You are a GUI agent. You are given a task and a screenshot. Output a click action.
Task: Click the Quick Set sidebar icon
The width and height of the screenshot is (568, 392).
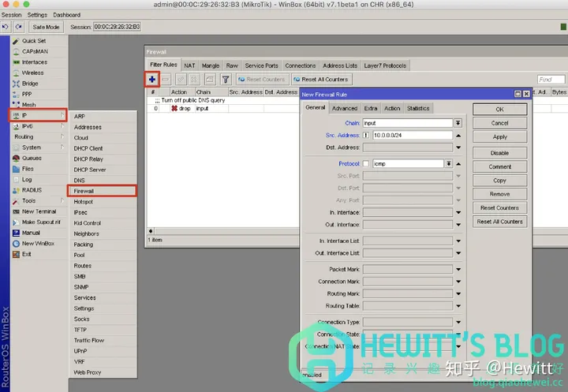click(16, 41)
